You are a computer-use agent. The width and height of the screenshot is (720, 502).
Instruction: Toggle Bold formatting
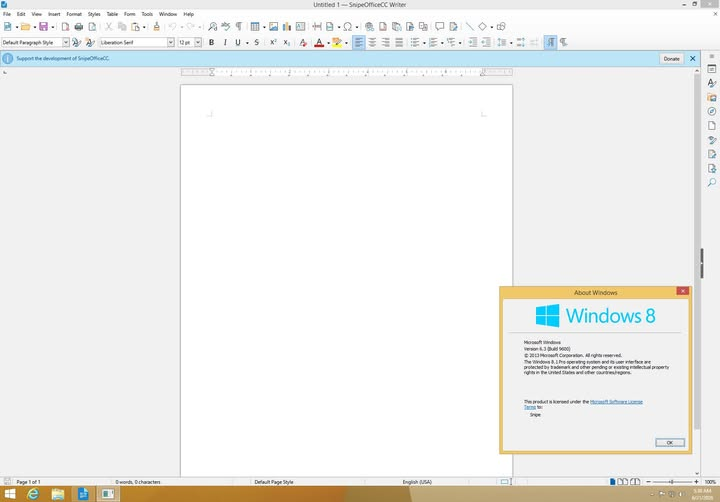[211, 42]
